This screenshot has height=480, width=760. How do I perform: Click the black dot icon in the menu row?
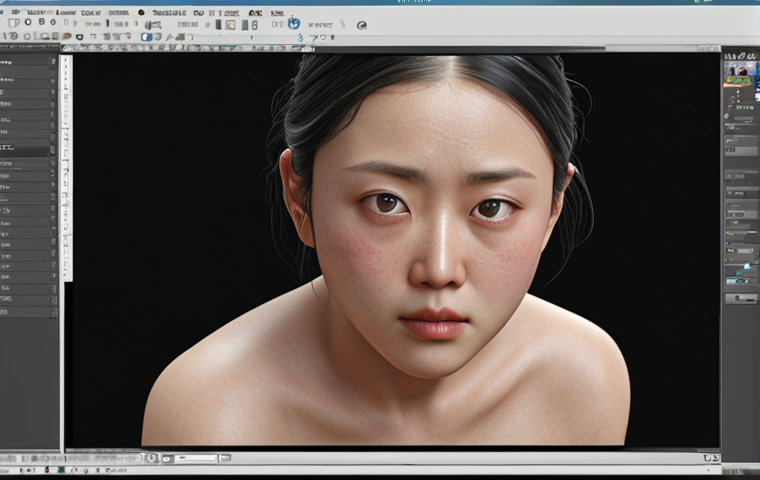(141, 12)
